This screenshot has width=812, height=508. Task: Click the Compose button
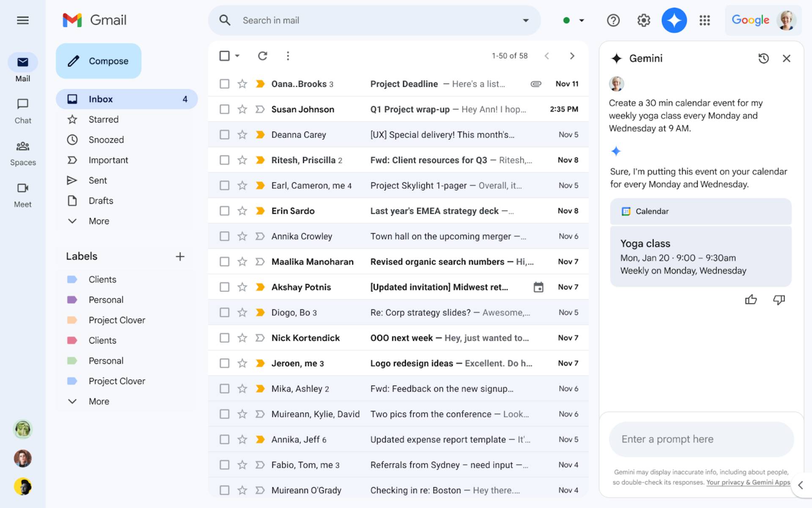99,61
